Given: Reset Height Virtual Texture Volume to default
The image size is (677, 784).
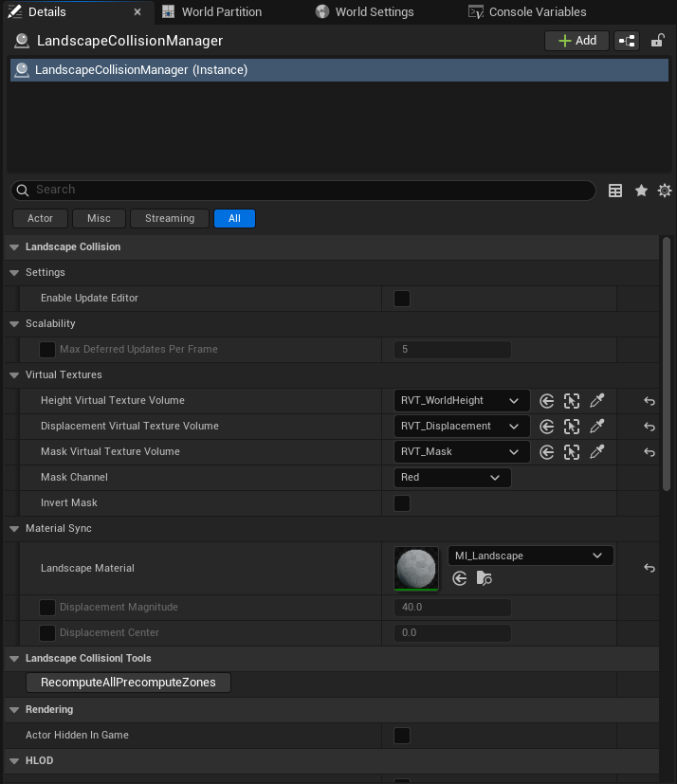Looking at the screenshot, I should (650, 401).
